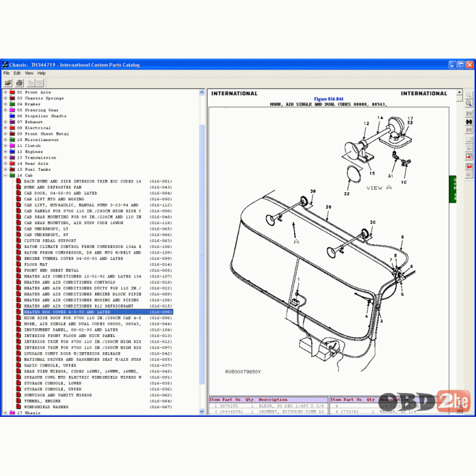Click magenta folder icon for 11 Clutch
The width and height of the screenshot is (476, 476).
[12, 145]
